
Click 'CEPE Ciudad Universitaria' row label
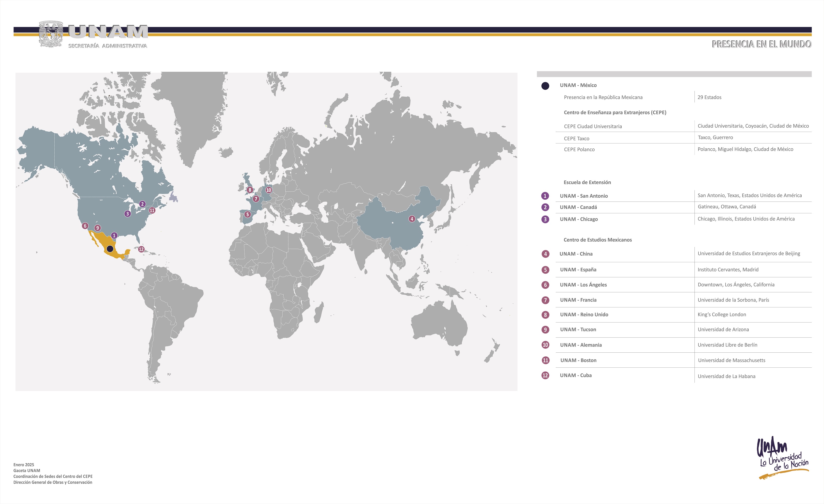pyautogui.click(x=593, y=126)
